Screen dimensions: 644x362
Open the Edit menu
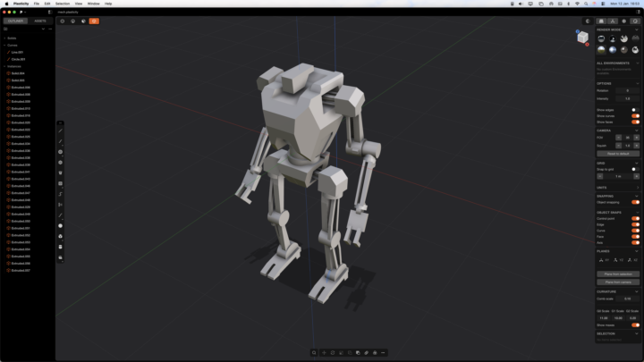[x=47, y=4]
